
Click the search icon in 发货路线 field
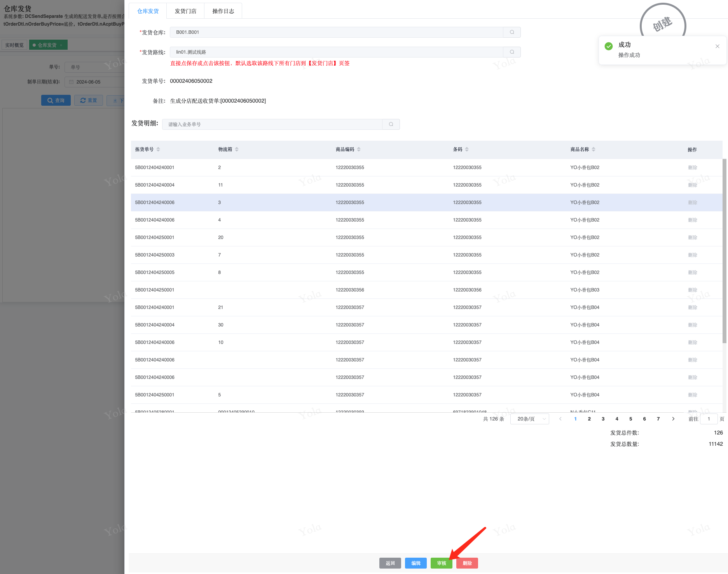click(512, 52)
